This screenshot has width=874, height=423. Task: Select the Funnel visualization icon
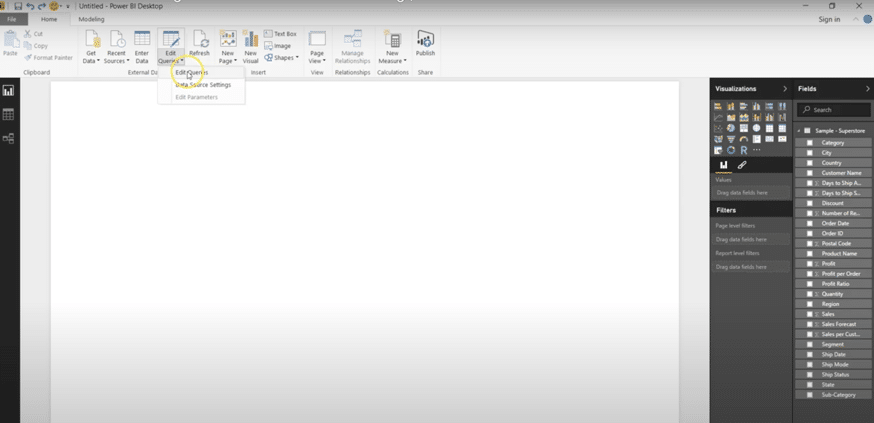(731, 139)
